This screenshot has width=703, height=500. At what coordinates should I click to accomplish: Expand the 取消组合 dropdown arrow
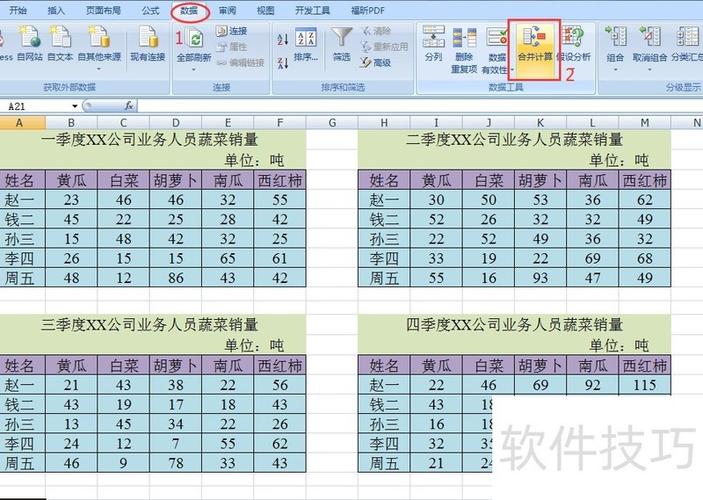(650, 70)
